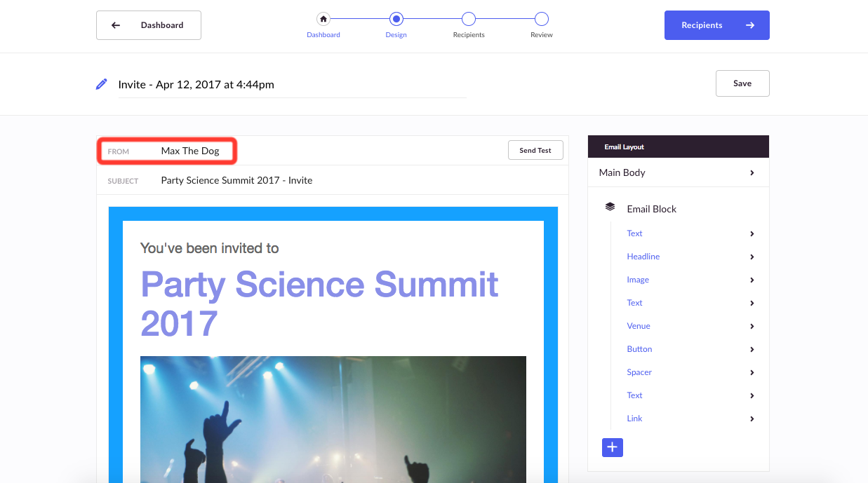Add a new block with the plus button

(x=612, y=447)
